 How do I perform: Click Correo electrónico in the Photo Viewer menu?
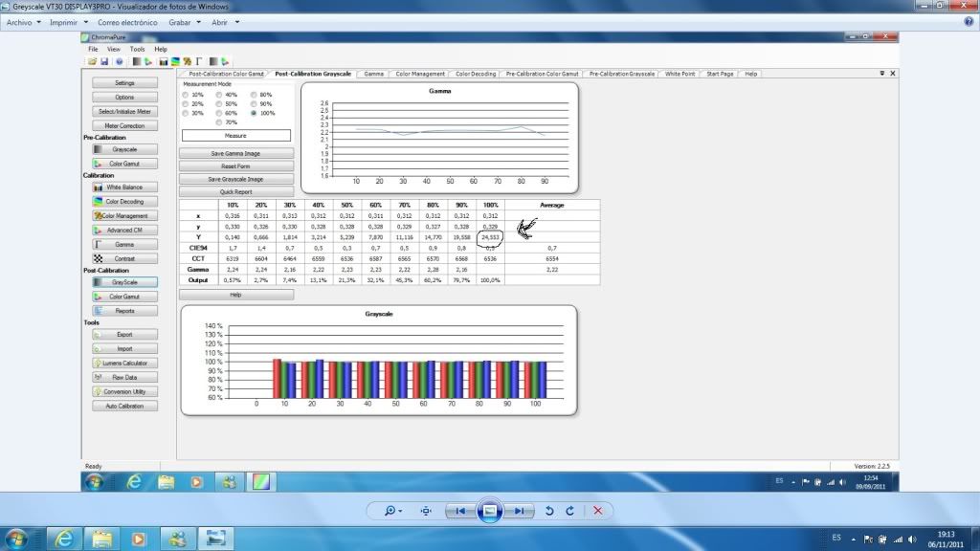(127, 23)
